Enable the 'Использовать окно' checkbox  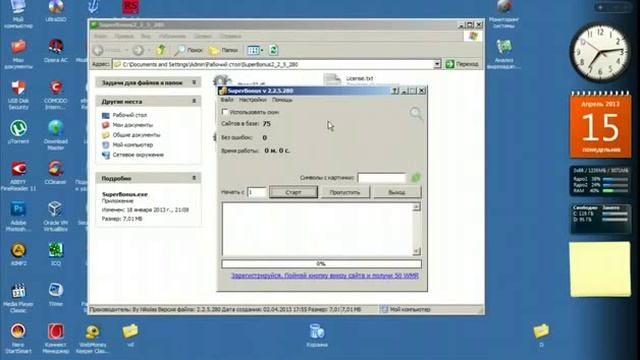225,111
